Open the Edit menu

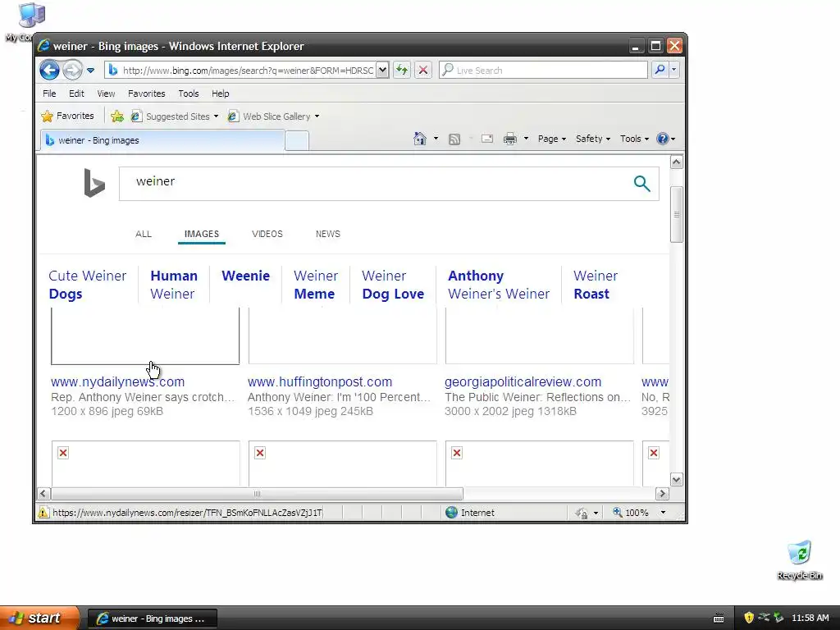click(x=76, y=94)
